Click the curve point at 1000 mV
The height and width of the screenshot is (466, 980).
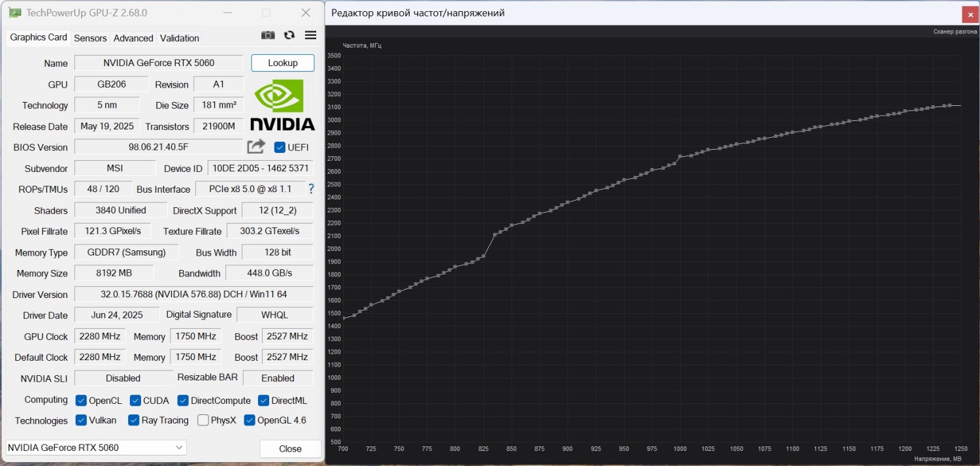pos(680,156)
